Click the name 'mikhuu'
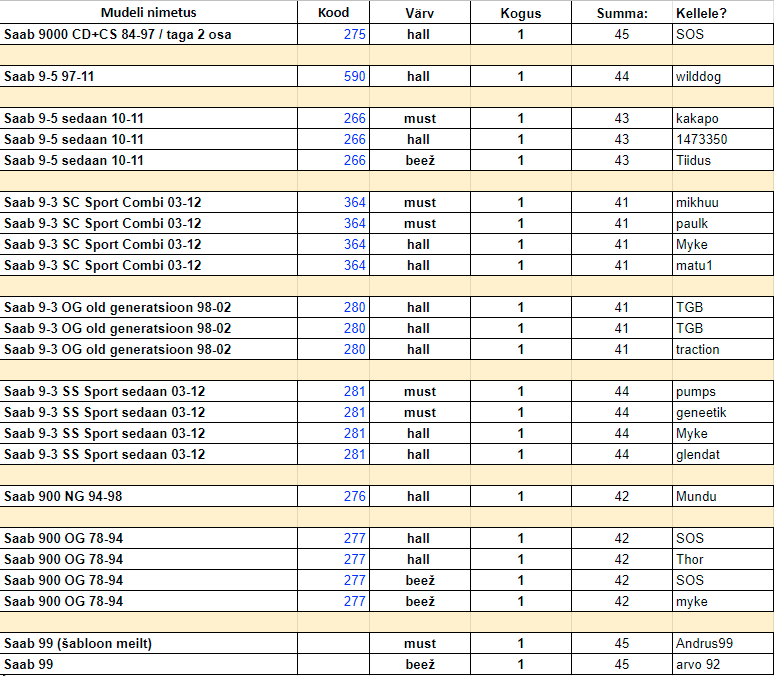774x676 pixels. (697, 202)
